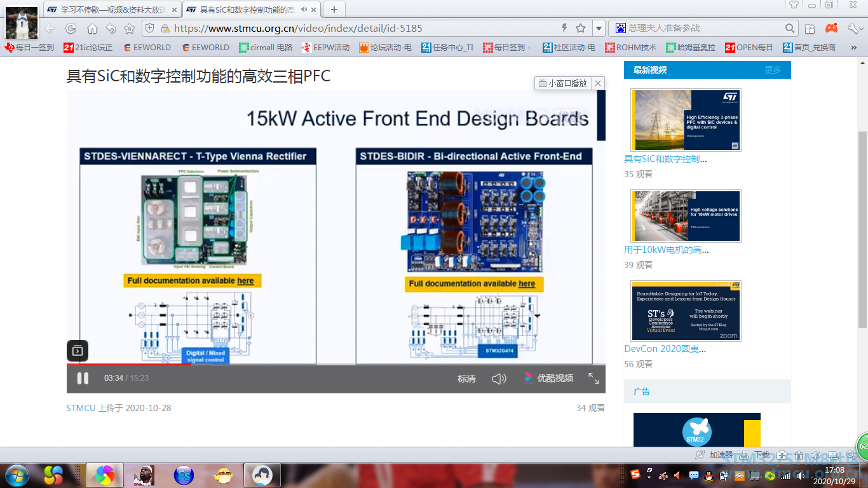
Task: Click the Sogou input method tray icon
Action: click(x=635, y=475)
